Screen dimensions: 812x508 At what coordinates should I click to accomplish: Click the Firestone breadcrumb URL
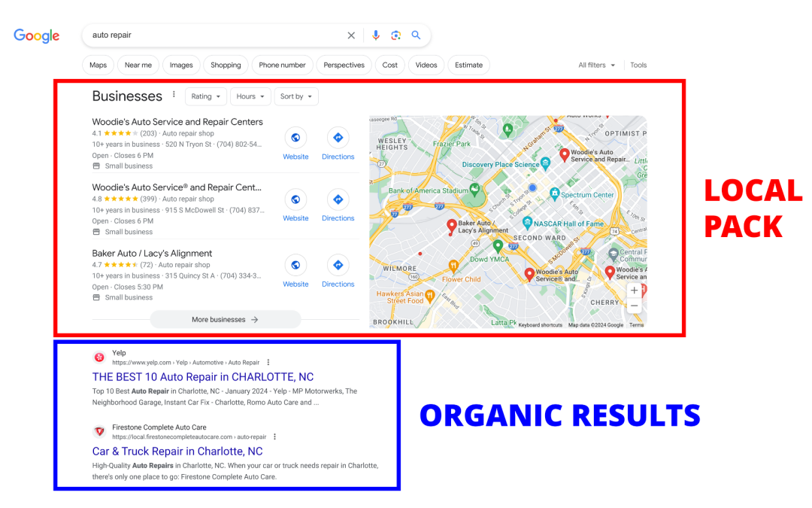click(x=189, y=437)
